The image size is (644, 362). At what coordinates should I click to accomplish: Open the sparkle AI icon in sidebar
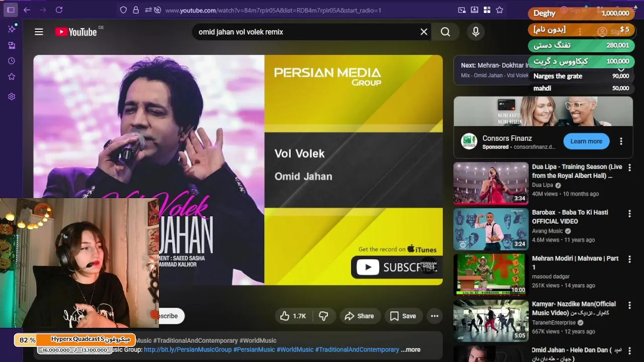tap(12, 29)
